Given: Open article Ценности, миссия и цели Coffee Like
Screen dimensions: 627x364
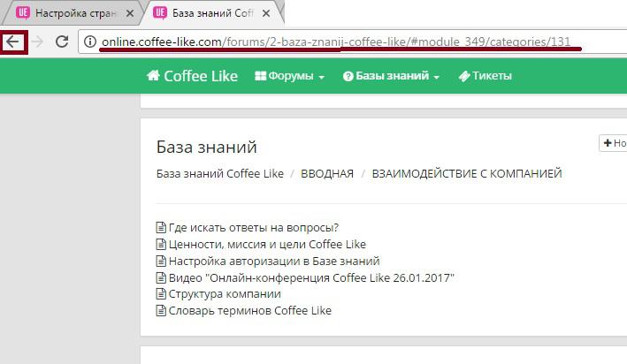Looking at the screenshot, I should coord(267,244).
